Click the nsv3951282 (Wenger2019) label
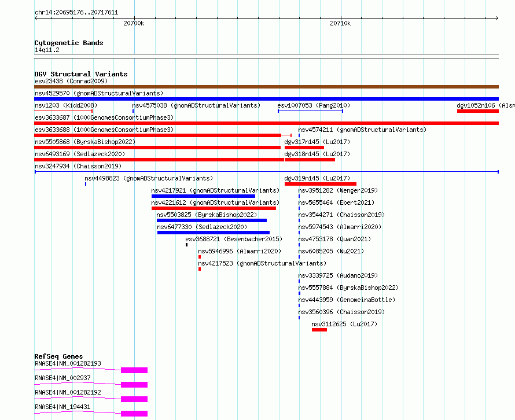The image size is (515, 420). coord(338,190)
